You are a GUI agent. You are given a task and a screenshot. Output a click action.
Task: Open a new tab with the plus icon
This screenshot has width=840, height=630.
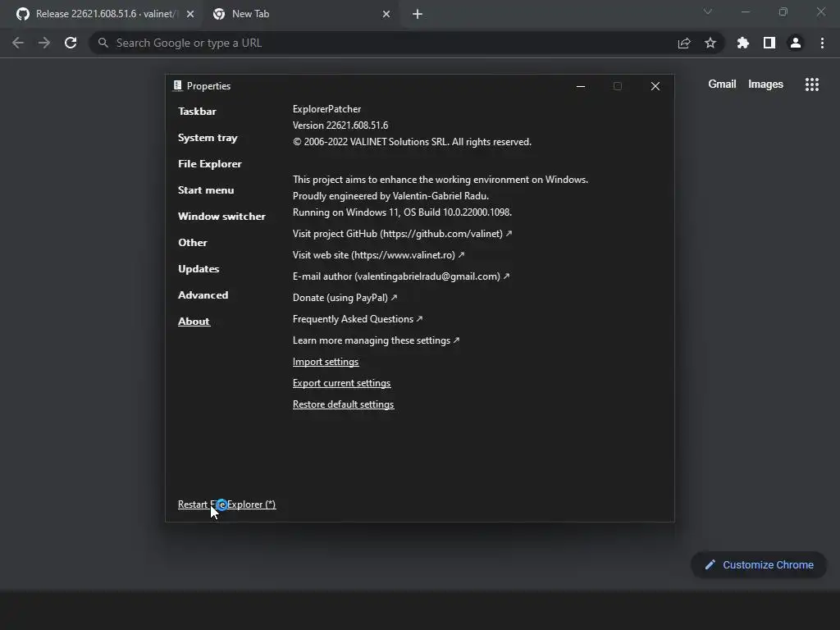(x=418, y=14)
